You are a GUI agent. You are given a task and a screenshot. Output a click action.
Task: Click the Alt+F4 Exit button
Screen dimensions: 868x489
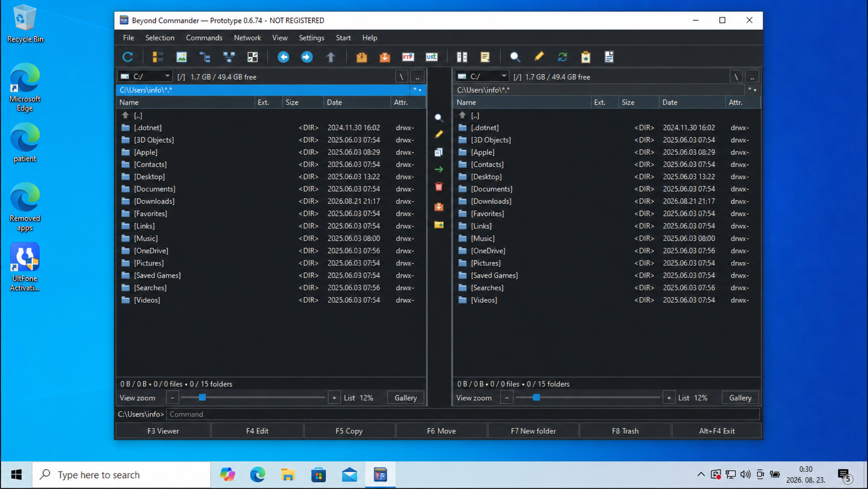pyautogui.click(x=716, y=431)
